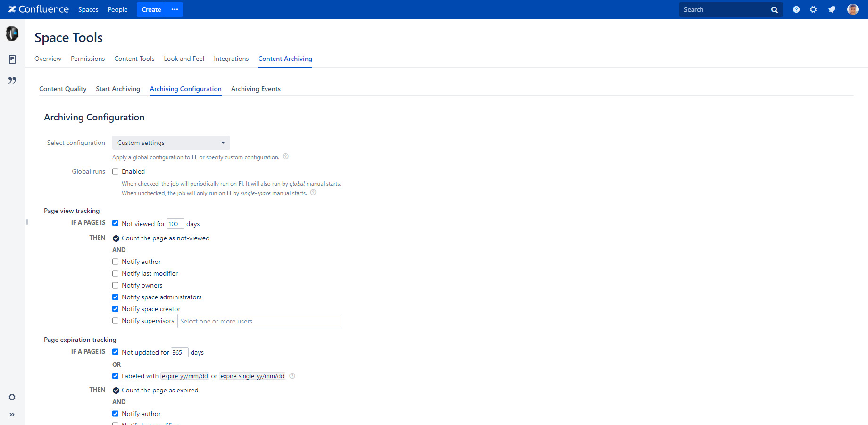Open the Permissions tab
868x425 pixels.
point(88,59)
